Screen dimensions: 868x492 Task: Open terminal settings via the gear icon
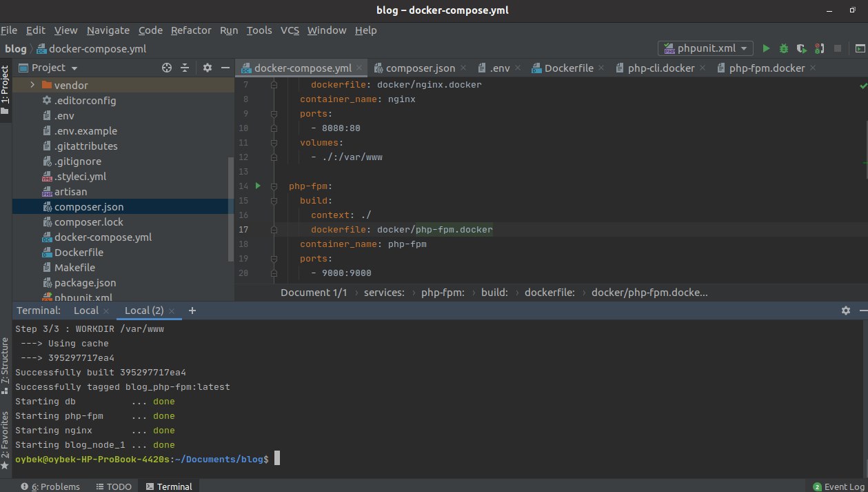(846, 311)
